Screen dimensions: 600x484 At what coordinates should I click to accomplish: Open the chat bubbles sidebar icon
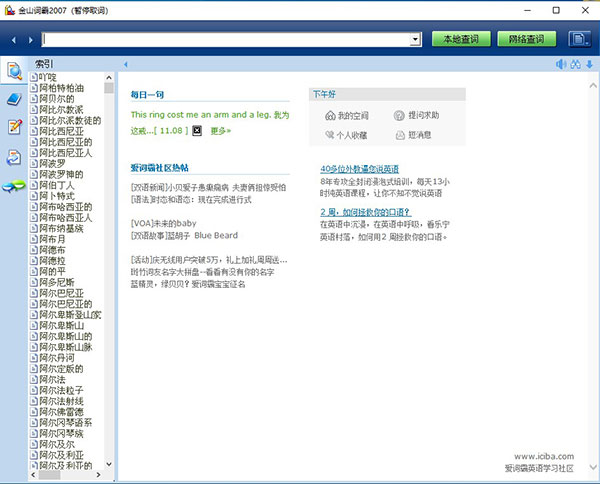(x=14, y=186)
